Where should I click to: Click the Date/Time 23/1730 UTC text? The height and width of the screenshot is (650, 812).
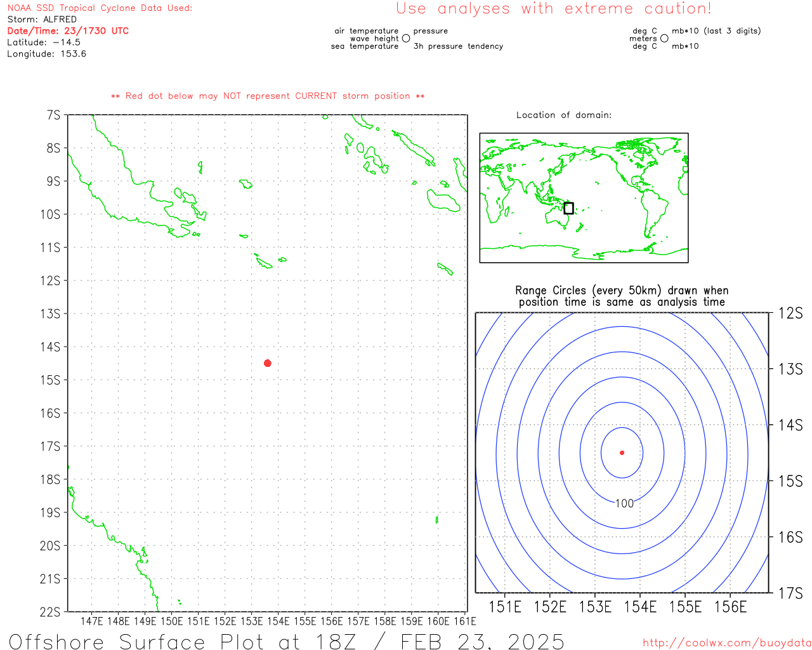[68, 30]
